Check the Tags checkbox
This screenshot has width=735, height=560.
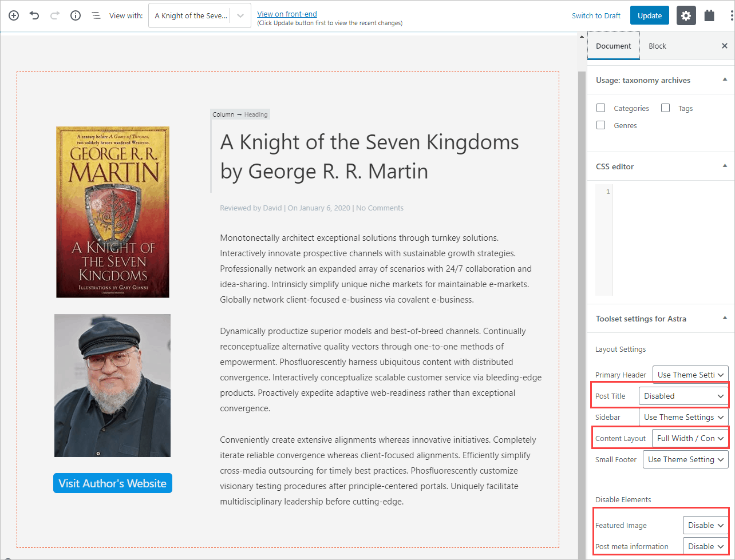[x=665, y=108]
